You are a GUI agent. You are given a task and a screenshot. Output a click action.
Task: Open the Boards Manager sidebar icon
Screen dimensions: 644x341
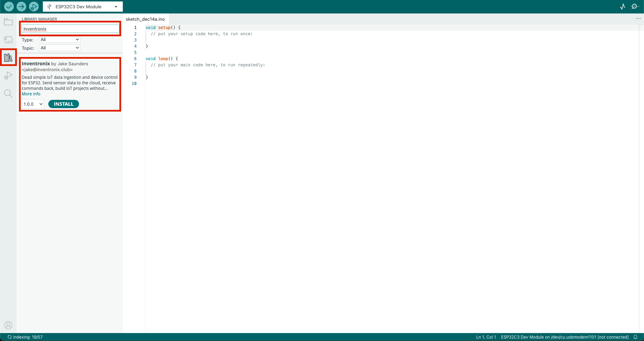pos(8,39)
